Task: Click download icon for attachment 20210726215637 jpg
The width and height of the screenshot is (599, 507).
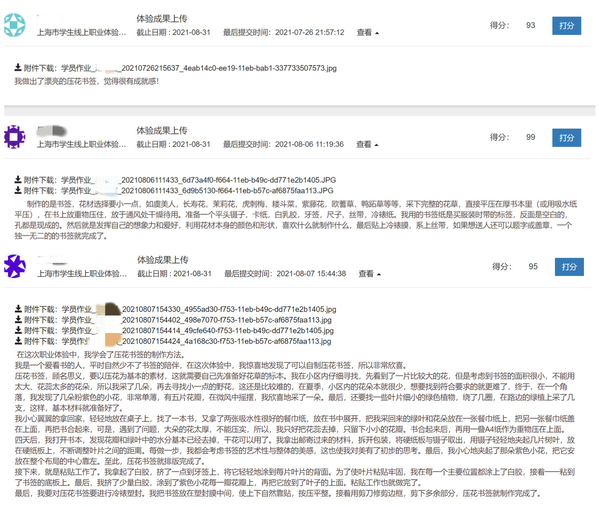Action: pyautogui.click(x=18, y=68)
